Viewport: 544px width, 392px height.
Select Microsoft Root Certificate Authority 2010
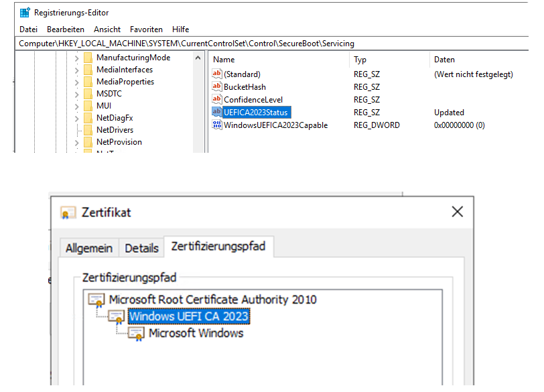tap(212, 300)
